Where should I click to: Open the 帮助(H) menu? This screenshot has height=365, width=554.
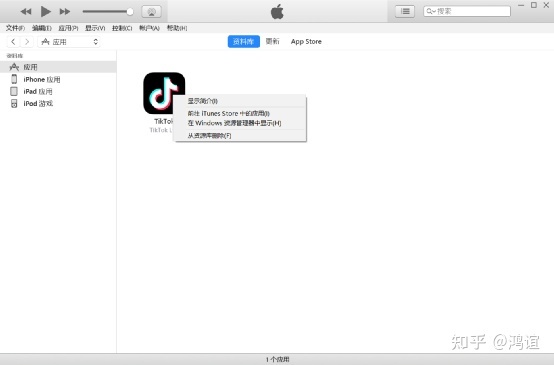[x=177, y=28]
